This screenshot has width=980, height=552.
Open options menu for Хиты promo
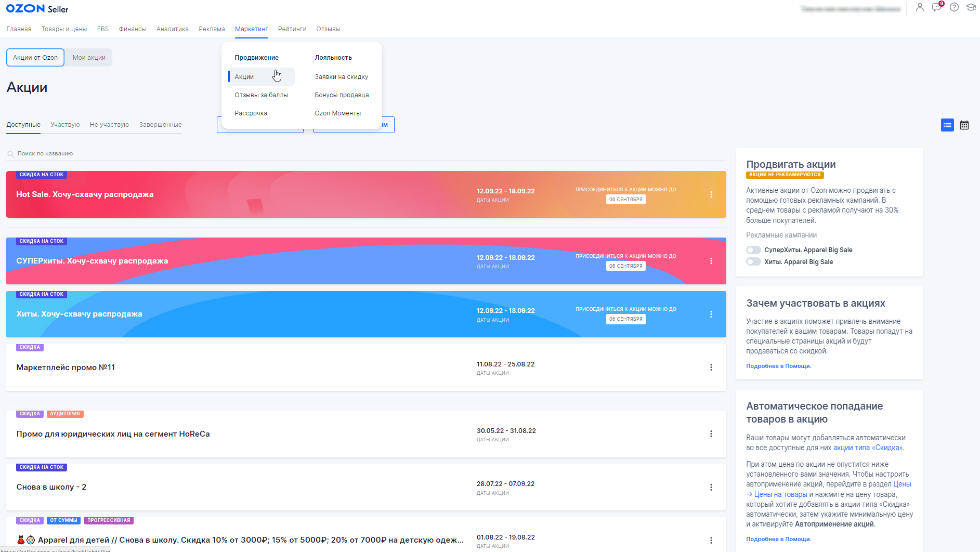pos(711,314)
